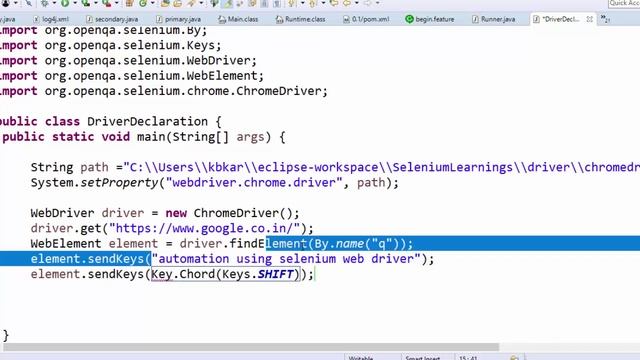Open dropdown next to Coverage icon
Screen dimensions: 640x360
coord(96,3)
